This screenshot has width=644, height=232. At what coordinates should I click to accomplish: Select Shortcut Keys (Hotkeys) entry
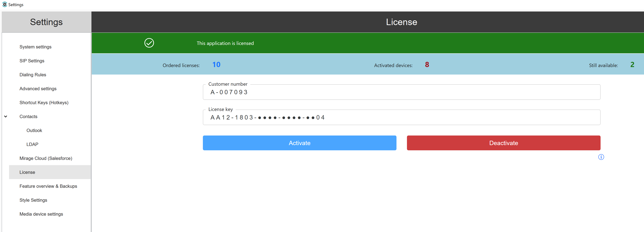click(44, 103)
